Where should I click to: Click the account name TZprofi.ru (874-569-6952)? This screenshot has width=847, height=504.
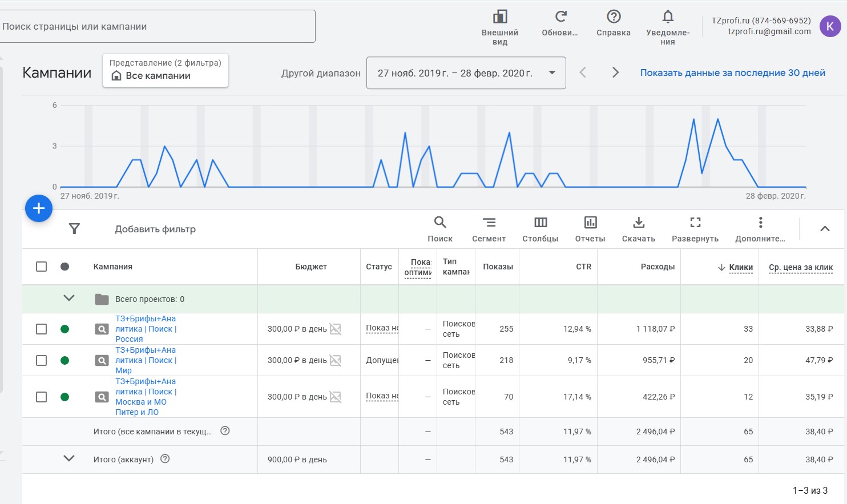pyautogui.click(x=761, y=21)
